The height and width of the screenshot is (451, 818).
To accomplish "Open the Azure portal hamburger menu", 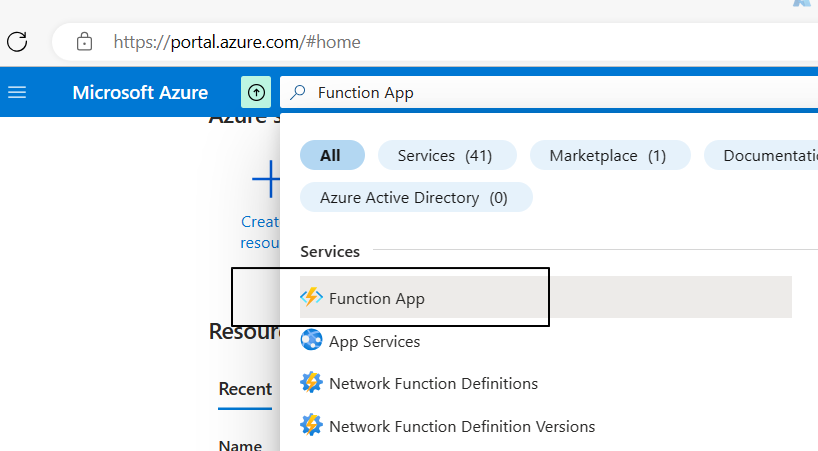I will coord(17,93).
